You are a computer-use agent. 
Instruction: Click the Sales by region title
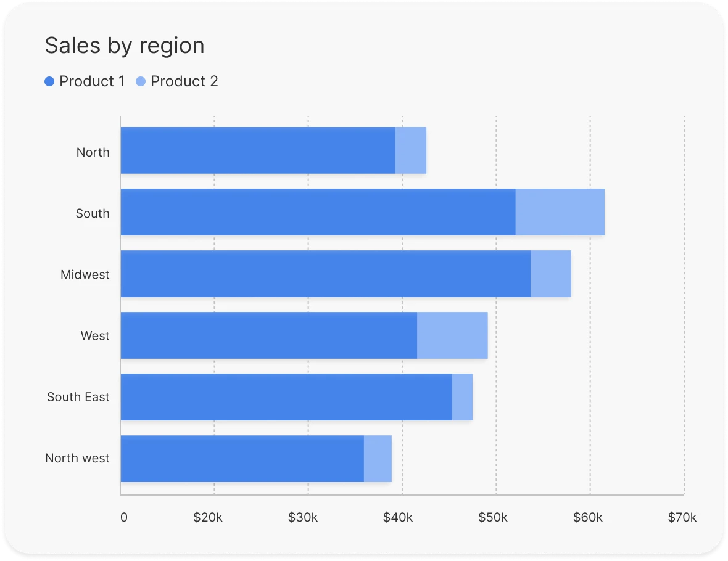coord(125,46)
